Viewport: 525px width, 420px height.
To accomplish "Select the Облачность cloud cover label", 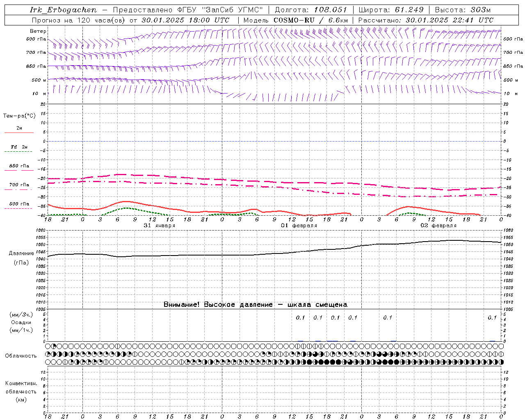I will point(21,356).
